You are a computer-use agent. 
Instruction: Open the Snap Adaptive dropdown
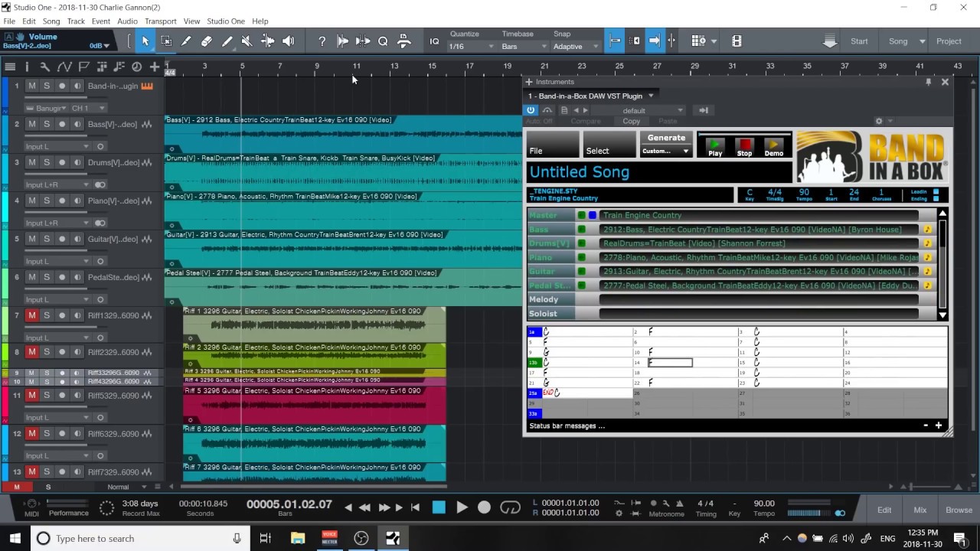[x=575, y=47]
